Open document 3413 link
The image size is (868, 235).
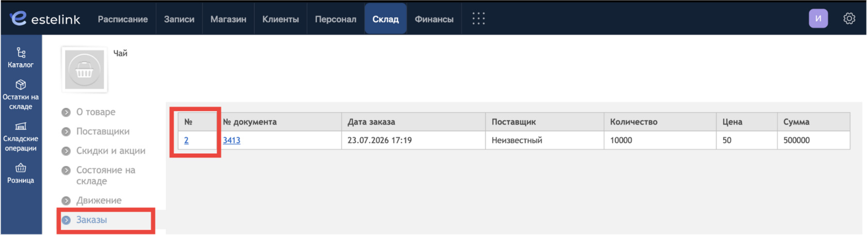(x=231, y=140)
